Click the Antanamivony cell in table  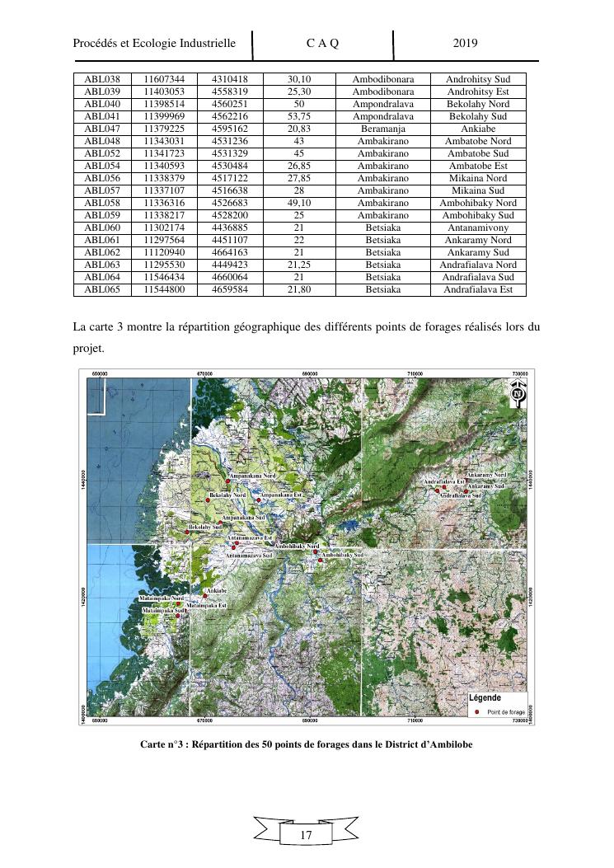point(478,228)
